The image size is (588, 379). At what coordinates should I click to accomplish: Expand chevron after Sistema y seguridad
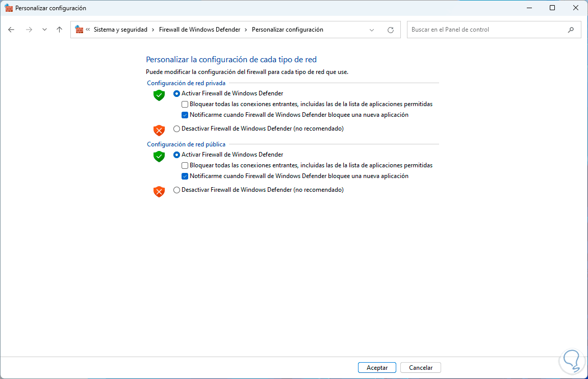click(x=153, y=30)
